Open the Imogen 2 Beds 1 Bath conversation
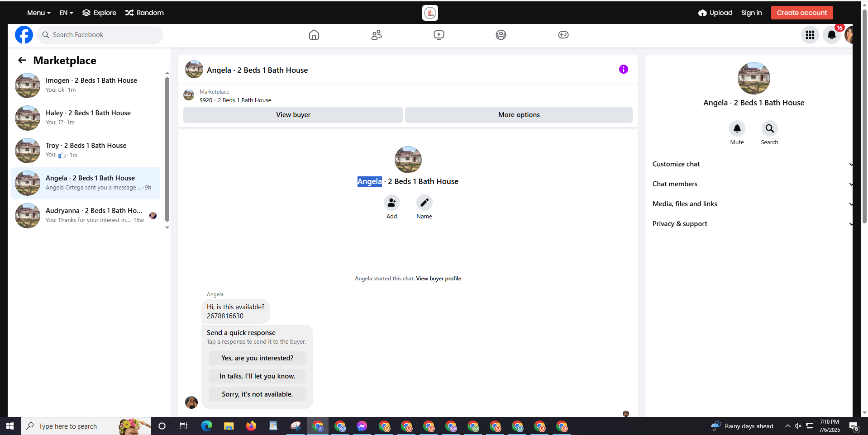The image size is (868, 435). 86,85
